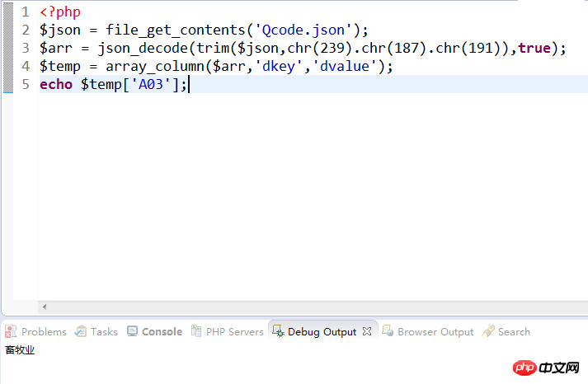The image size is (588, 384).
Task: Click the Problems tab icon
Action: 11,331
